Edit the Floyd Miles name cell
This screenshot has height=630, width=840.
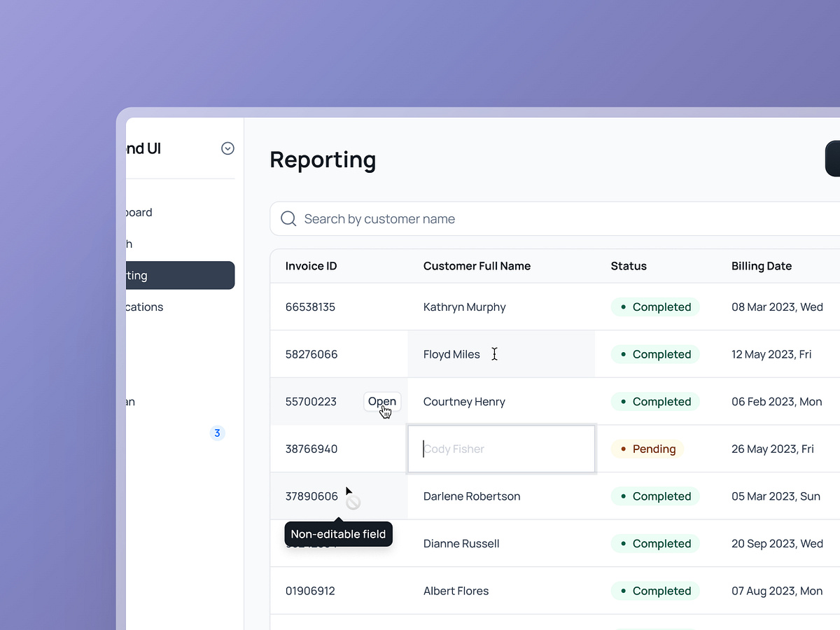(x=452, y=354)
